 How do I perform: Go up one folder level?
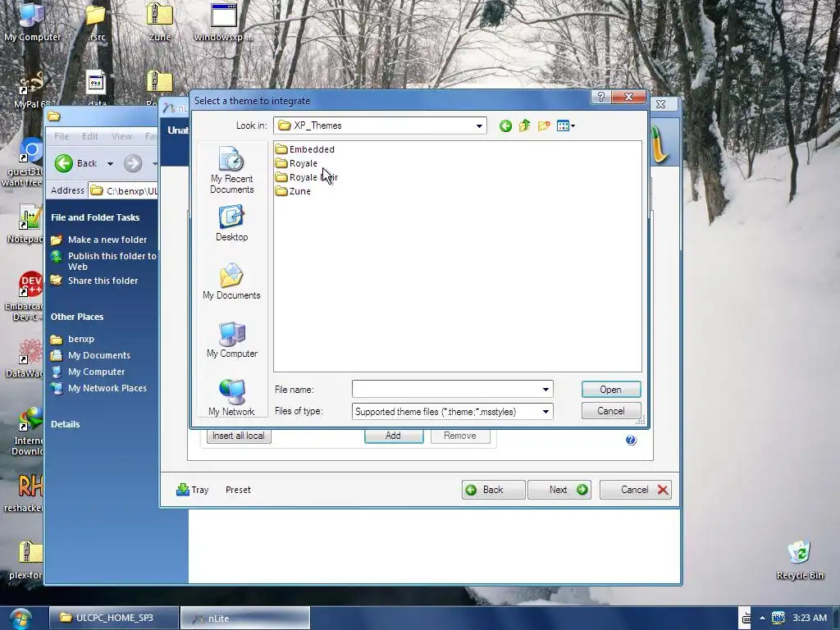[x=524, y=126]
